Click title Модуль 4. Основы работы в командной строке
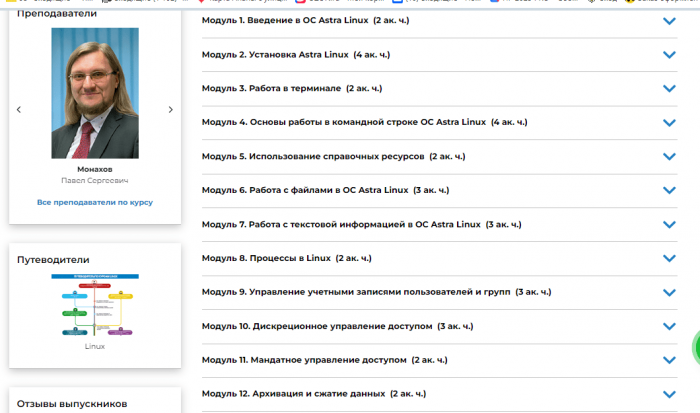 pyautogui.click(x=364, y=122)
